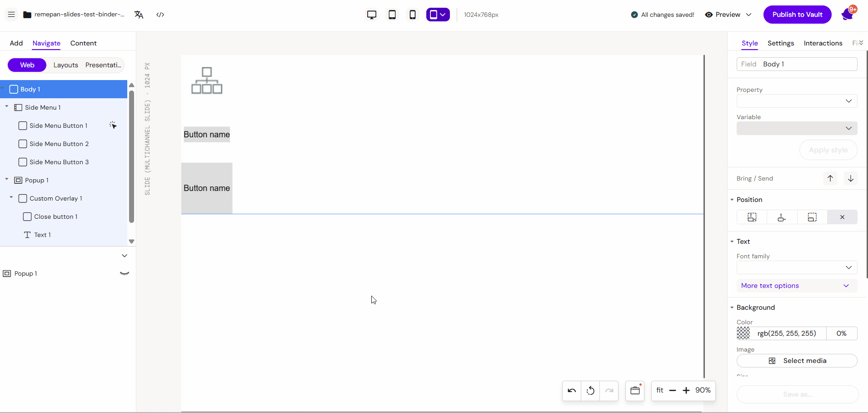The image size is (868, 413).
Task: Click the fit zoom button
Action: point(660,390)
